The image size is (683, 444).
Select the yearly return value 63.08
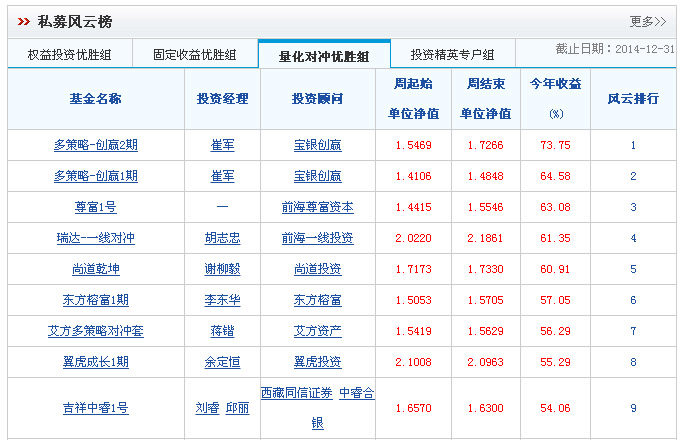tap(555, 207)
